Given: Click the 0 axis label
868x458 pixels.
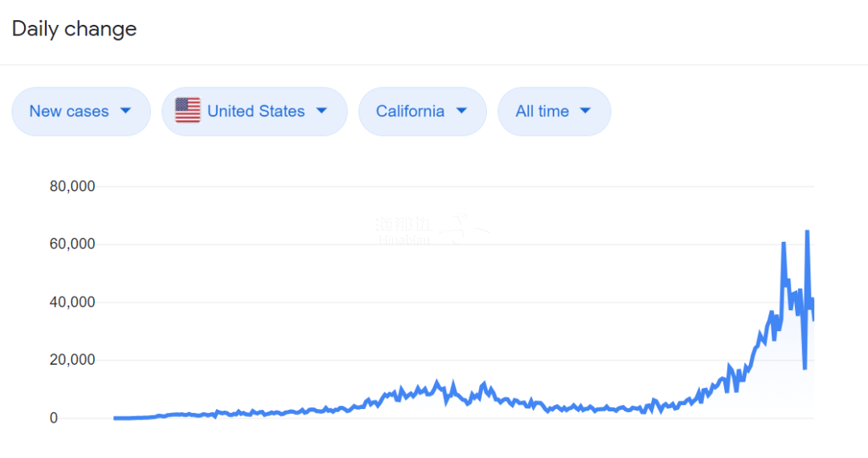Looking at the screenshot, I should click(54, 418).
